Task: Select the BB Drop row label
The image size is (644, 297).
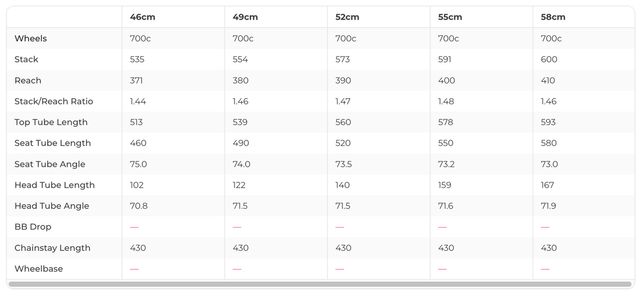Action: tap(33, 227)
